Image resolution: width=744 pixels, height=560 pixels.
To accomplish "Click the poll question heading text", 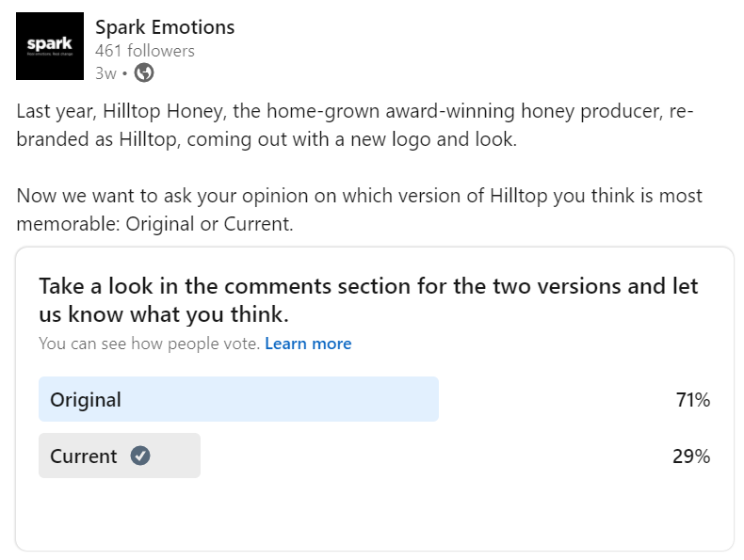I will pyautogui.click(x=368, y=300).
